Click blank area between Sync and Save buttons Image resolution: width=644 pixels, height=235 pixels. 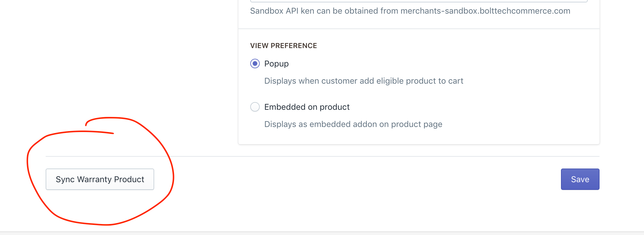(x=356, y=179)
